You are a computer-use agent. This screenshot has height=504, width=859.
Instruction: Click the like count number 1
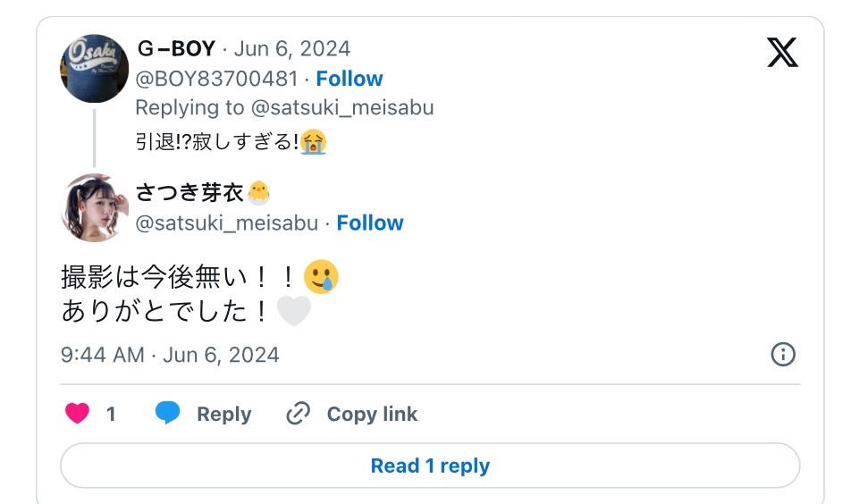click(x=111, y=415)
